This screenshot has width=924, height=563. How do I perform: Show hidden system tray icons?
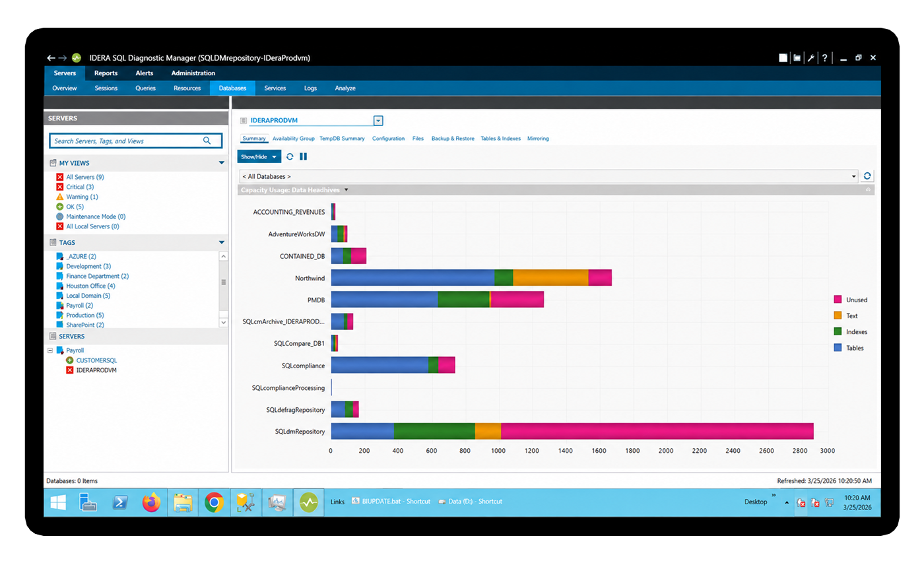pos(786,502)
